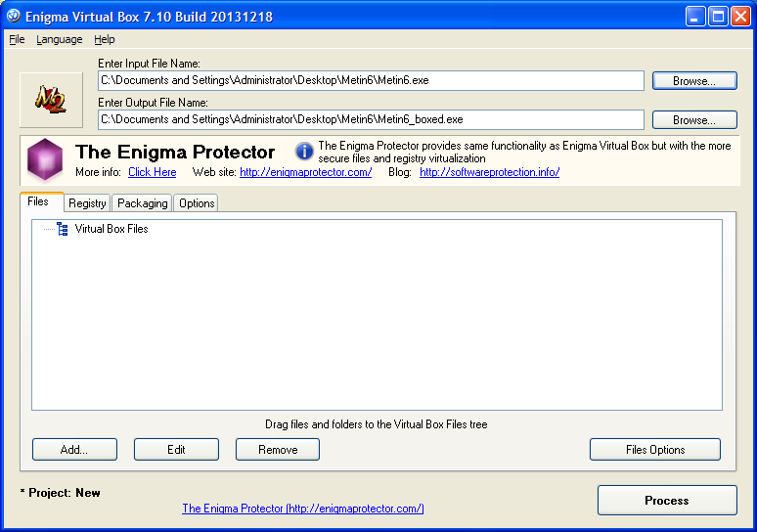Close the Enigma Virtual Box window

[x=740, y=17]
